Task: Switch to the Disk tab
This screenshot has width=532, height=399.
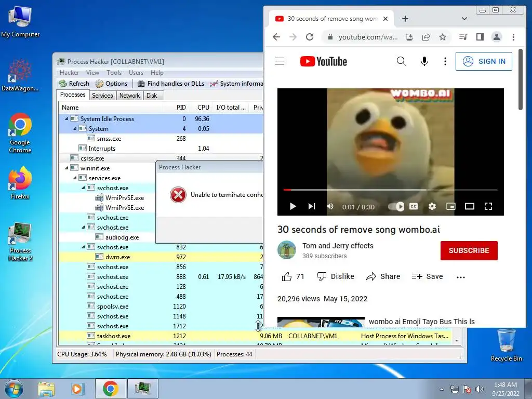Action: 152,96
